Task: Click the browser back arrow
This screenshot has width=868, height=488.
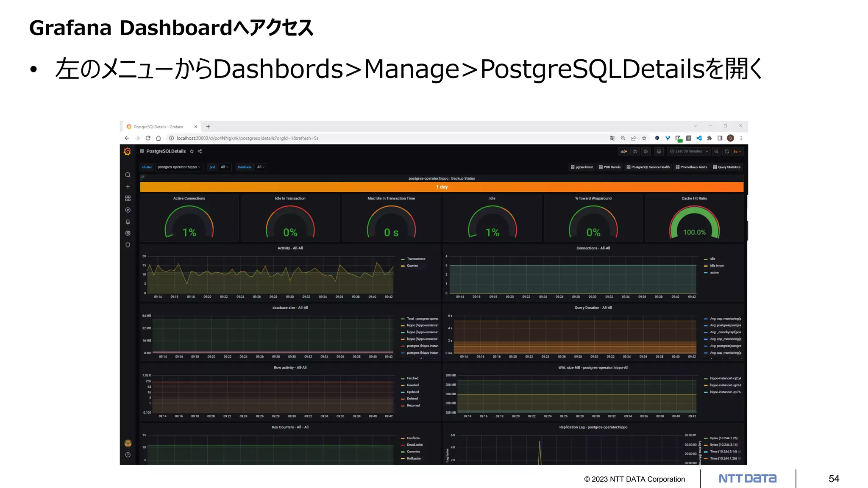Action: (127, 138)
